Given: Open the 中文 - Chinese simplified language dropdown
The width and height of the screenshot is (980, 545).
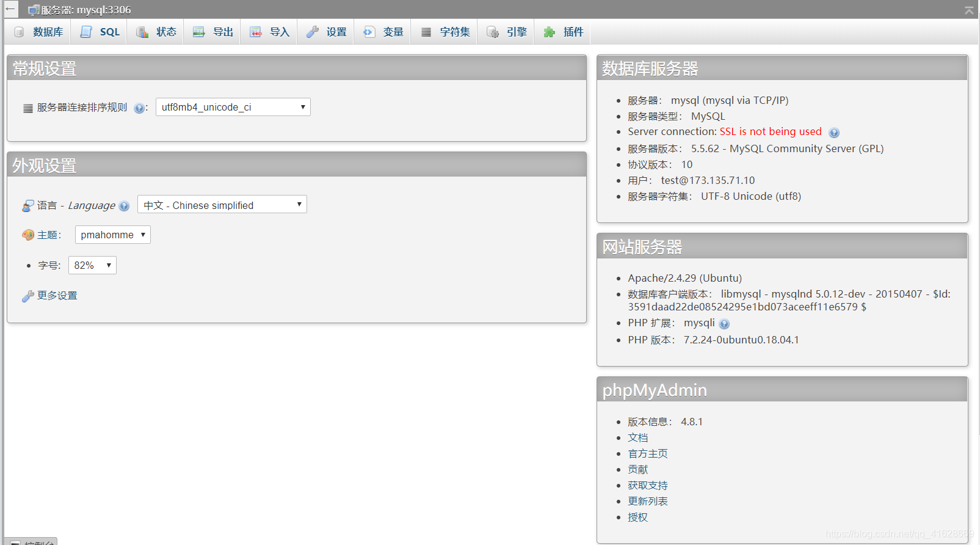Looking at the screenshot, I should pyautogui.click(x=222, y=204).
